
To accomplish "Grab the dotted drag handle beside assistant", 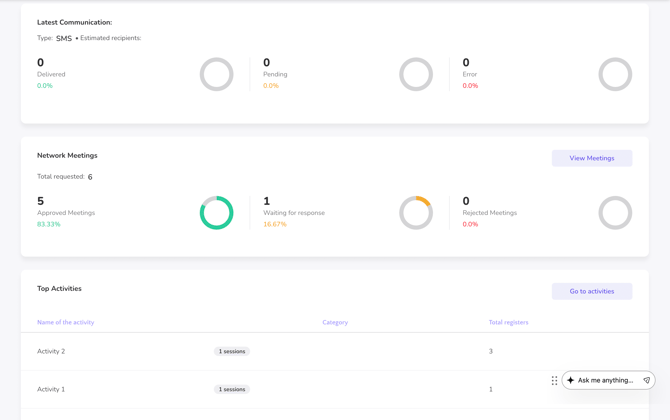I will [554, 380].
